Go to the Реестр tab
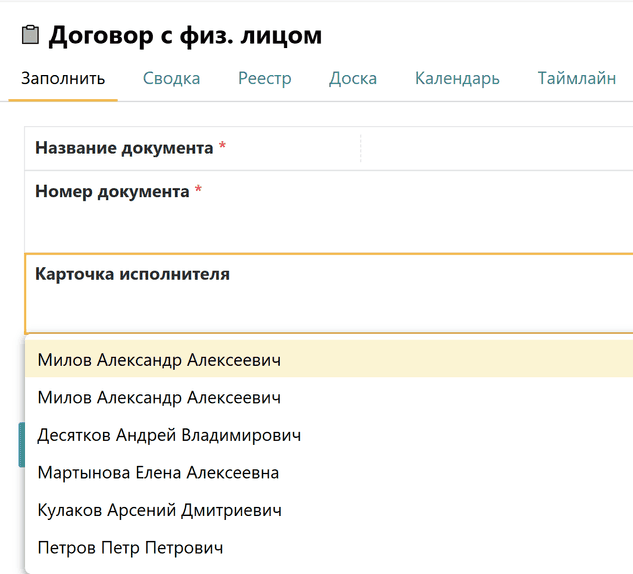Image resolution: width=633 pixels, height=574 pixels. (x=264, y=79)
